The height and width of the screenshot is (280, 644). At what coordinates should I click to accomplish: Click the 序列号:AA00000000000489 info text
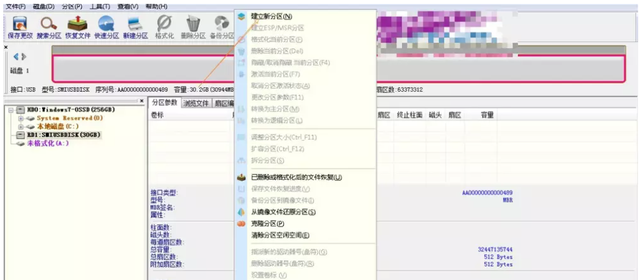tap(132, 90)
